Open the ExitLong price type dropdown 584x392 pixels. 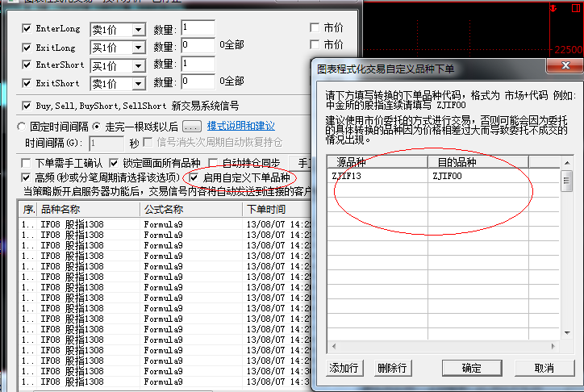(x=138, y=48)
